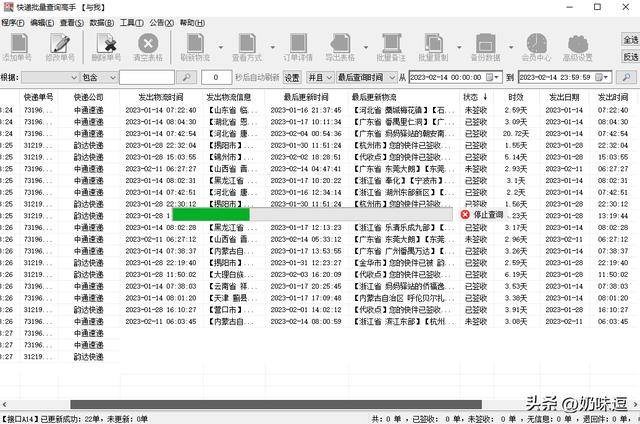
Task: Open the 工具(T) menu
Action: 131,23
